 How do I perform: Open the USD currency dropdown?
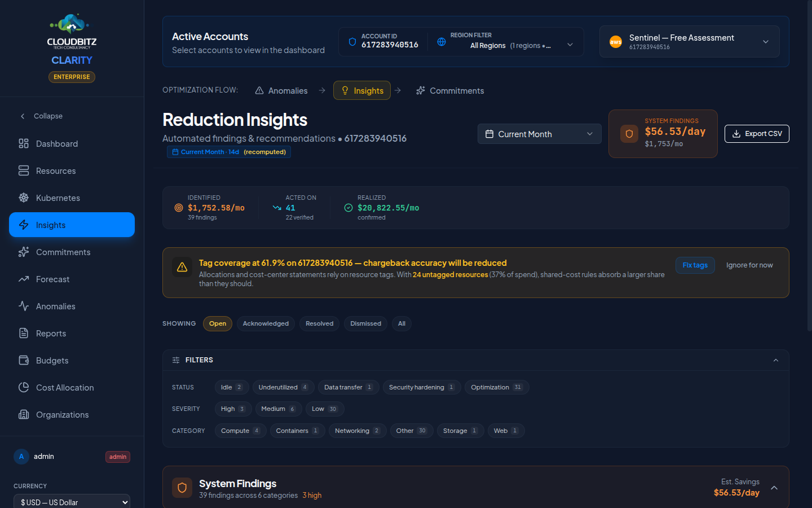72,502
